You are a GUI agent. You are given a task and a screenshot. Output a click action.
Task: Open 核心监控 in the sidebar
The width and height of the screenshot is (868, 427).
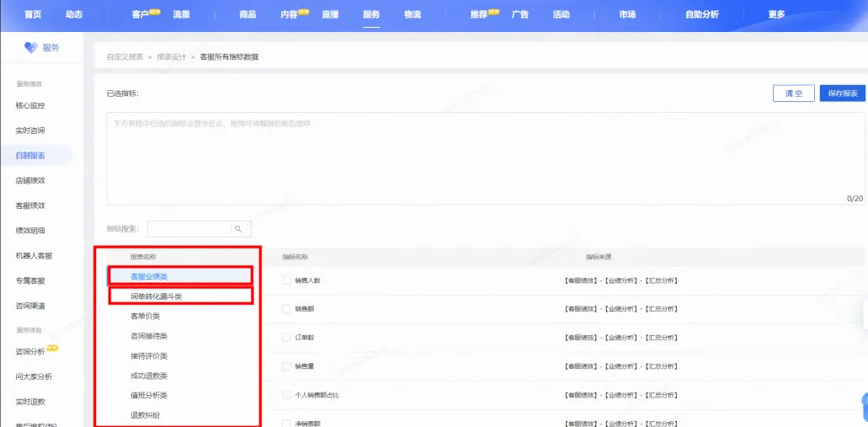click(x=30, y=106)
